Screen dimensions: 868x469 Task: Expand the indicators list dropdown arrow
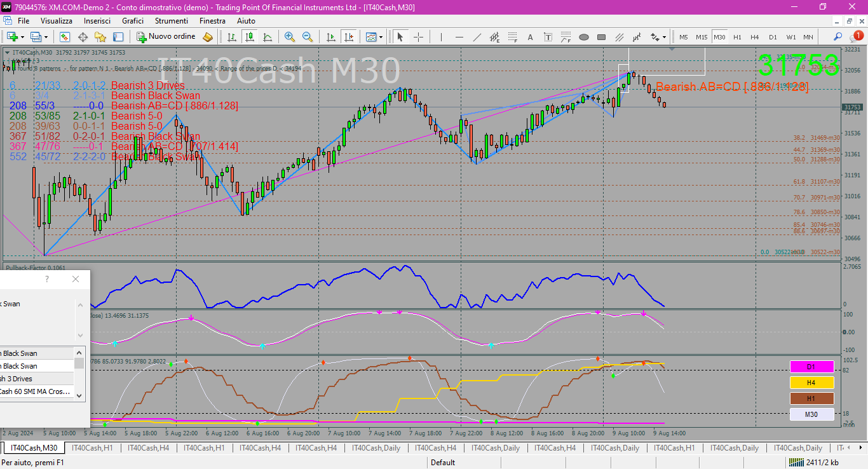(x=381, y=37)
